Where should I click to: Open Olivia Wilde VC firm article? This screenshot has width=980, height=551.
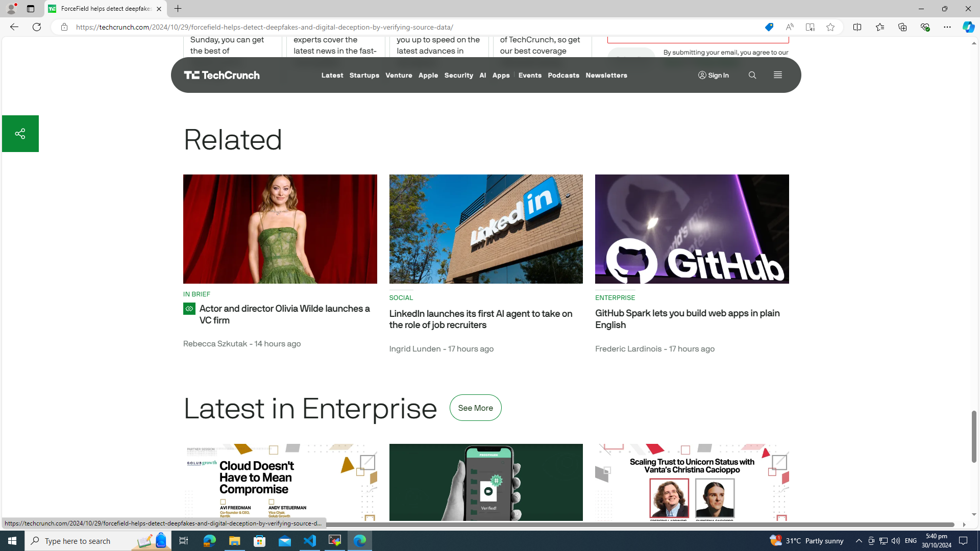tap(284, 314)
